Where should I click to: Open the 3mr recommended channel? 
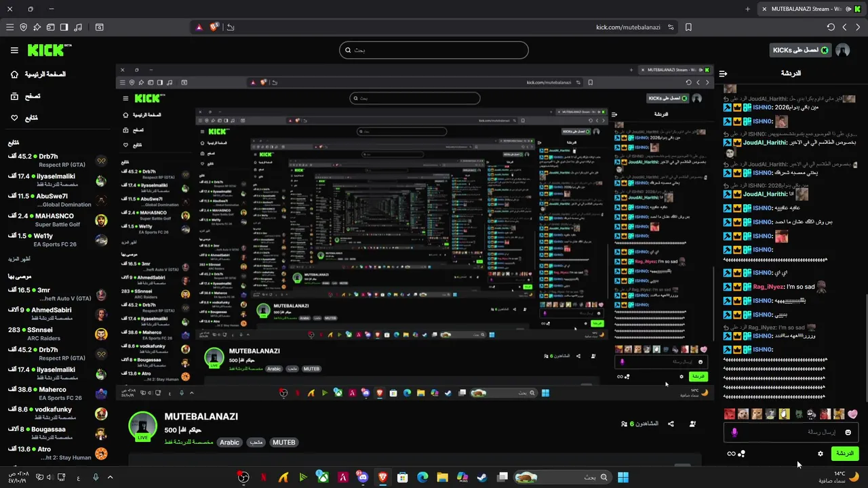tap(58, 293)
